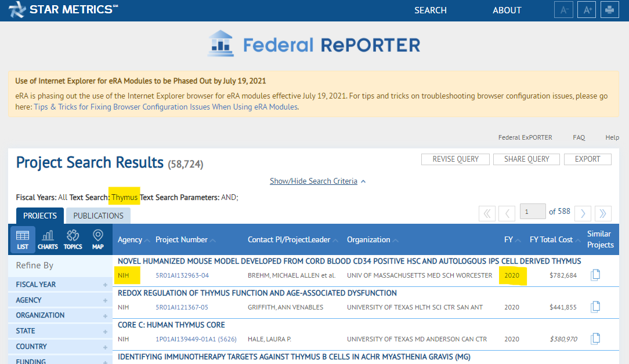The width and height of the screenshot is (629, 364).
Task: Click PI name HALE, LAURA P.
Action: click(x=270, y=339)
